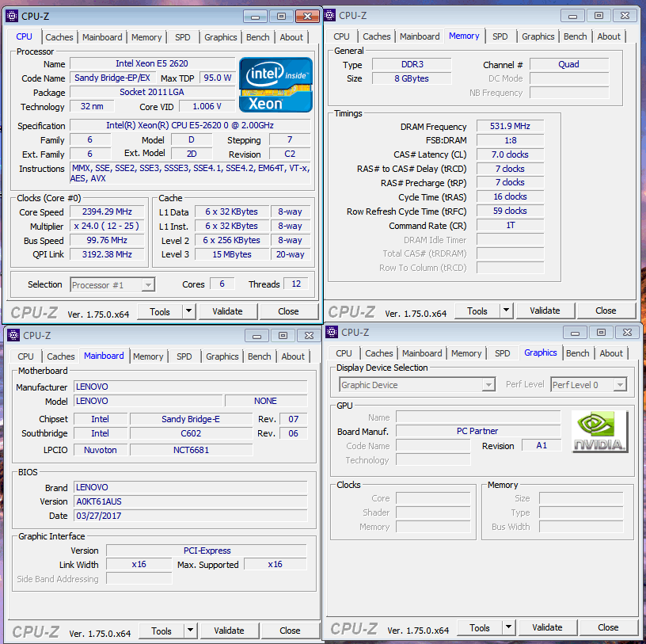Open About tab in the Mainboard window
The height and width of the screenshot is (644, 646).
coord(293,356)
